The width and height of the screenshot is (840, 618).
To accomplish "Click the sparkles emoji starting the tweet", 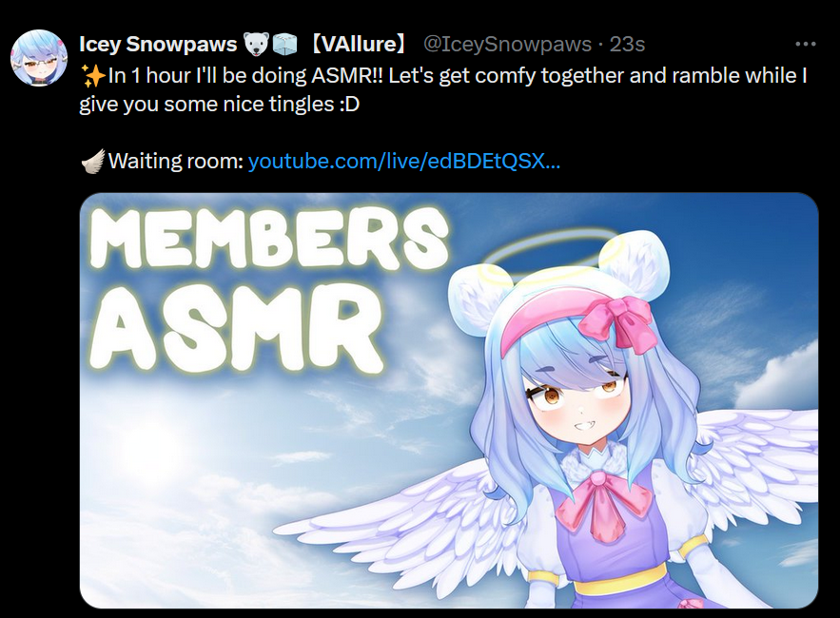I will 92,75.
